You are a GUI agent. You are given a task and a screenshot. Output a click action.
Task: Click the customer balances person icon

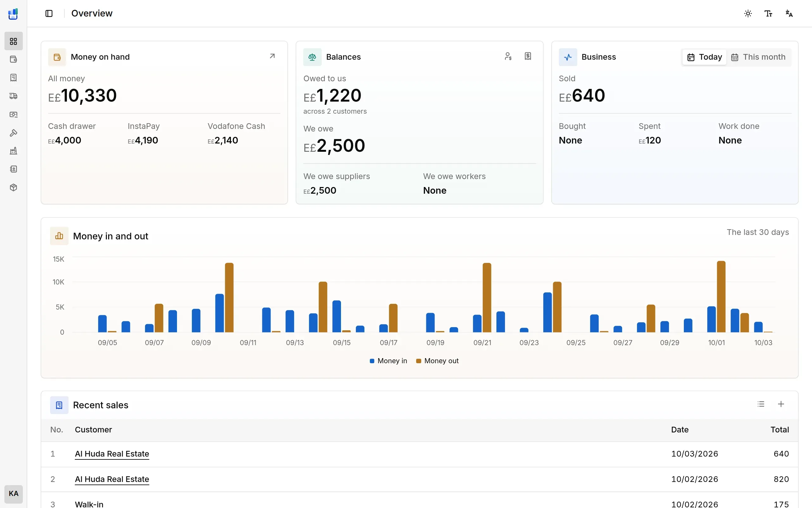(x=508, y=56)
